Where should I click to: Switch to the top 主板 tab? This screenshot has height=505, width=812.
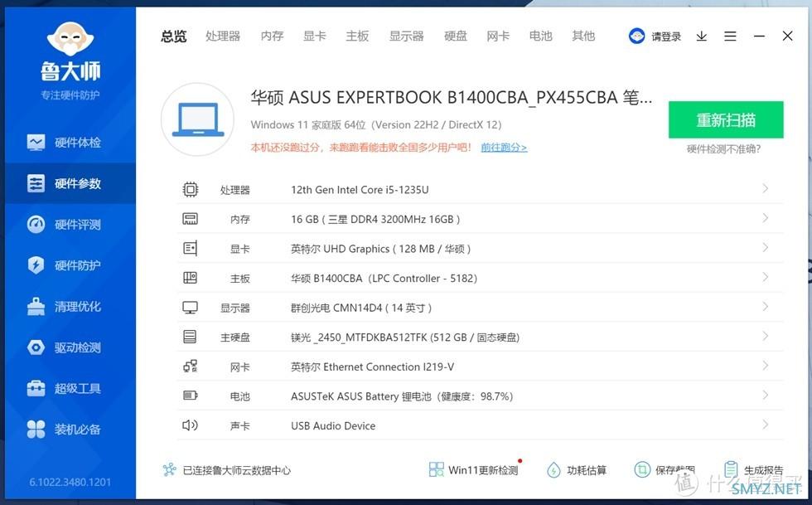pos(357,36)
